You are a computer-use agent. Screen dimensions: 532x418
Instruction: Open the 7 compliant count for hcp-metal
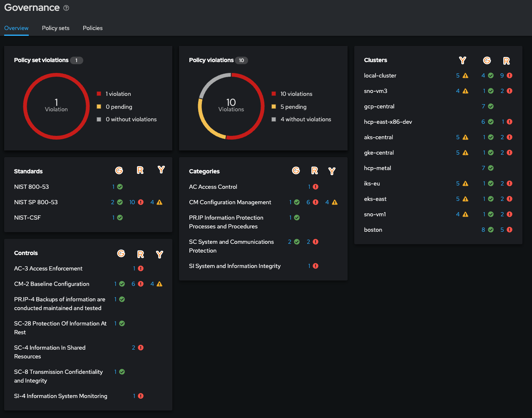coord(483,168)
